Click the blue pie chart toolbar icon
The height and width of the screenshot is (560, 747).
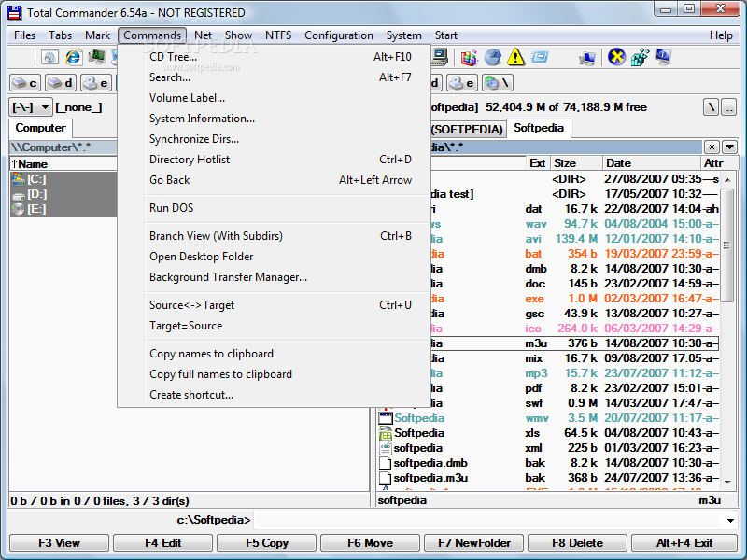click(493, 58)
